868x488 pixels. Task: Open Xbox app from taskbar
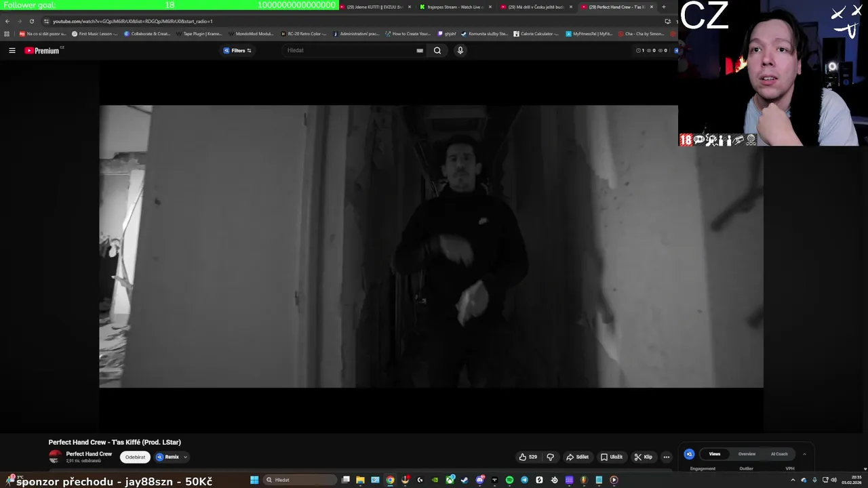click(x=450, y=480)
